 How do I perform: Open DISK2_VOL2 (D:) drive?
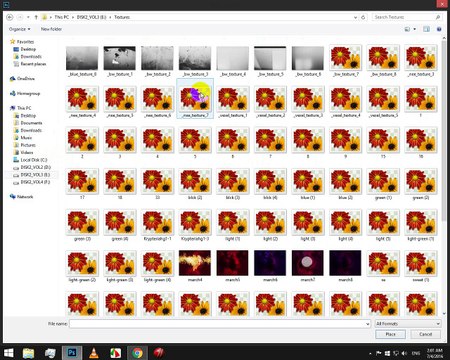coord(32,167)
